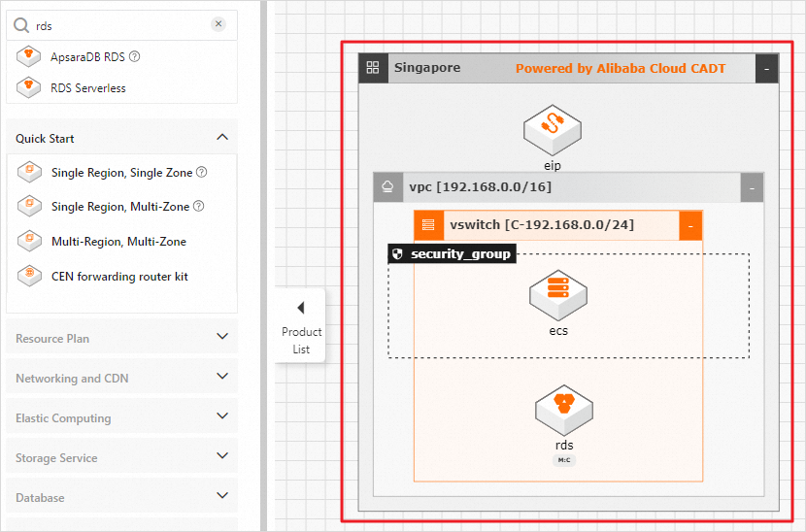Clear the rds search text
Image resolution: width=806 pixels, height=532 pixels.
[218, 23]
